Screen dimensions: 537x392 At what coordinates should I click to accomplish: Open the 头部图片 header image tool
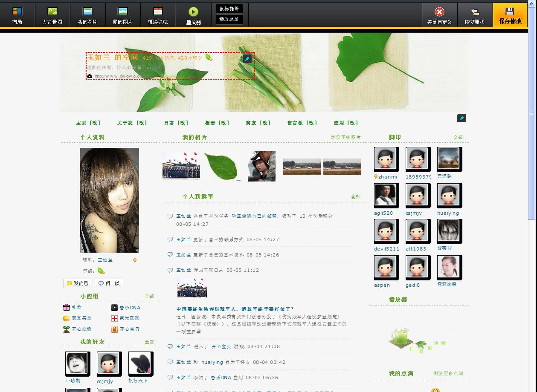coord(87,14)
